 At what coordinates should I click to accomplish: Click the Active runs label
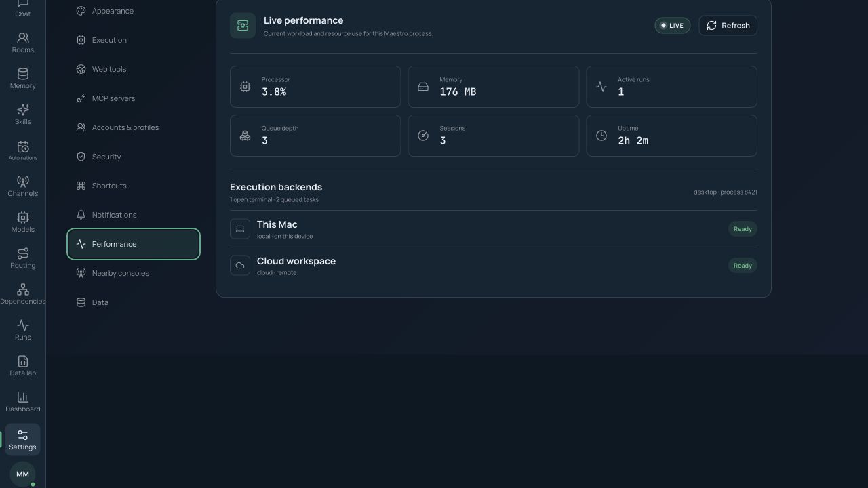click(x=633, y=80)
